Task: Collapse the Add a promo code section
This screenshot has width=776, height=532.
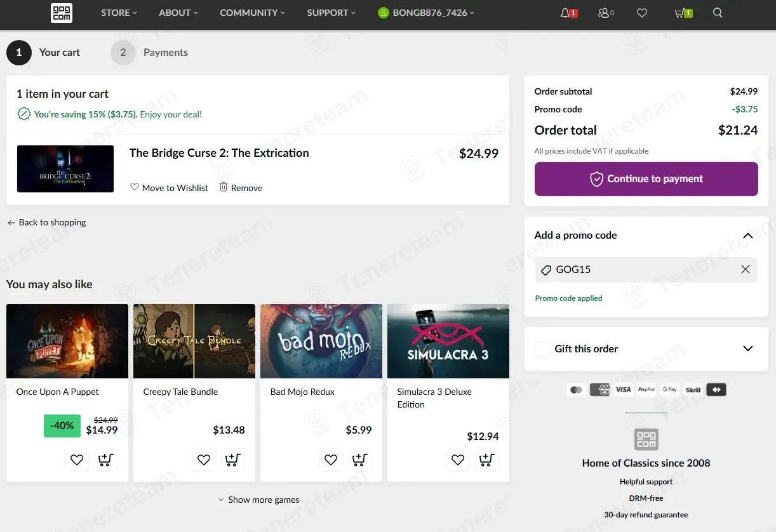Action: (747, 236)
